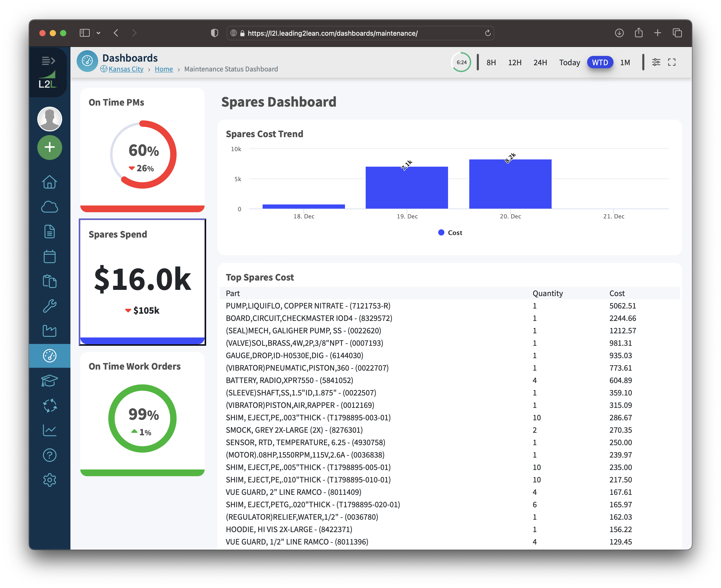Sort by the Cost column header
721x588 pixels.
(617, 293)
